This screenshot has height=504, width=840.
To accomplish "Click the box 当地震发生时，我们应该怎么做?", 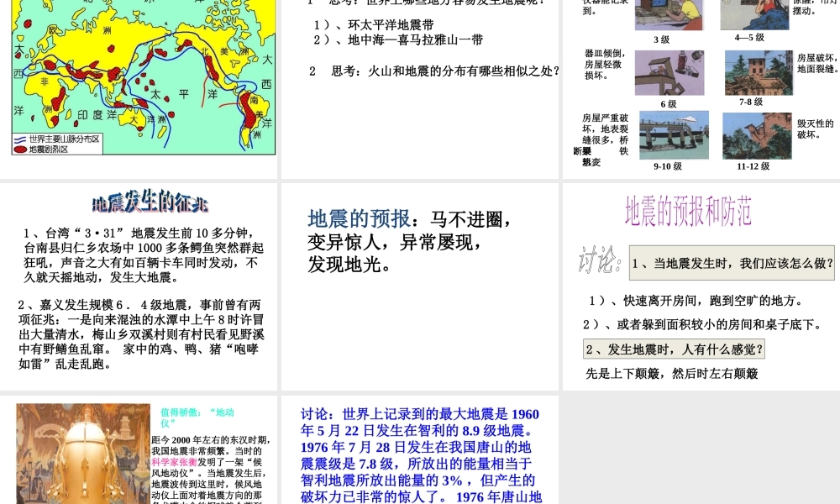I will click(x=732, y=263).
